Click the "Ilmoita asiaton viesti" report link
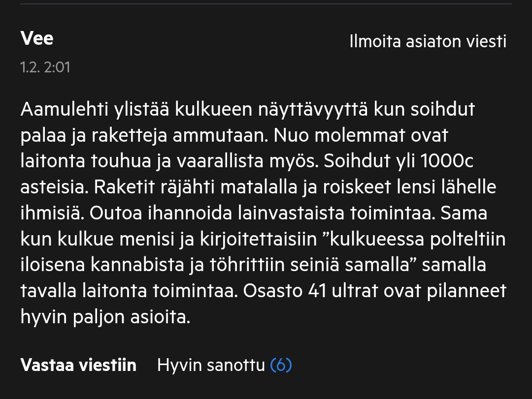This screenshot has height=399, width=532. tap(428, 41)
